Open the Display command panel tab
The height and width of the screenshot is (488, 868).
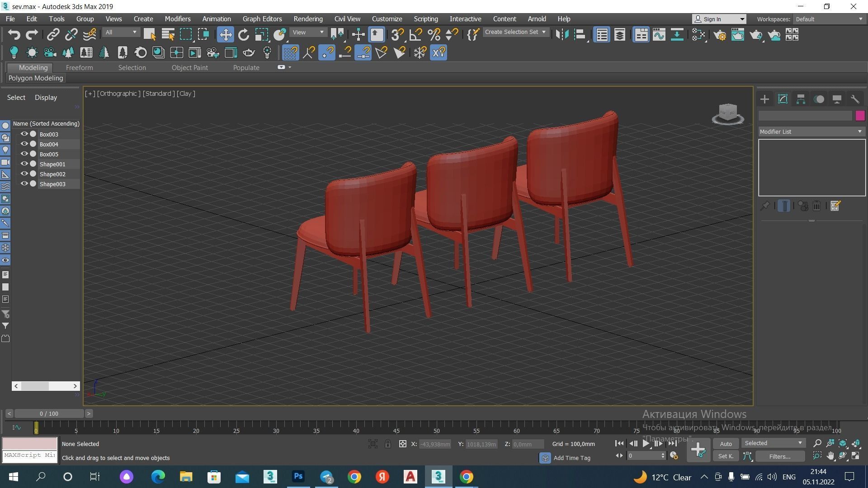tap(837, 99)
